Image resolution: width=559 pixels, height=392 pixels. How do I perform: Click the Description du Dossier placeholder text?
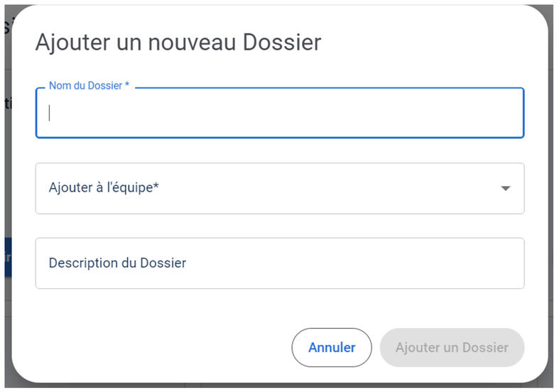(117, 263)
